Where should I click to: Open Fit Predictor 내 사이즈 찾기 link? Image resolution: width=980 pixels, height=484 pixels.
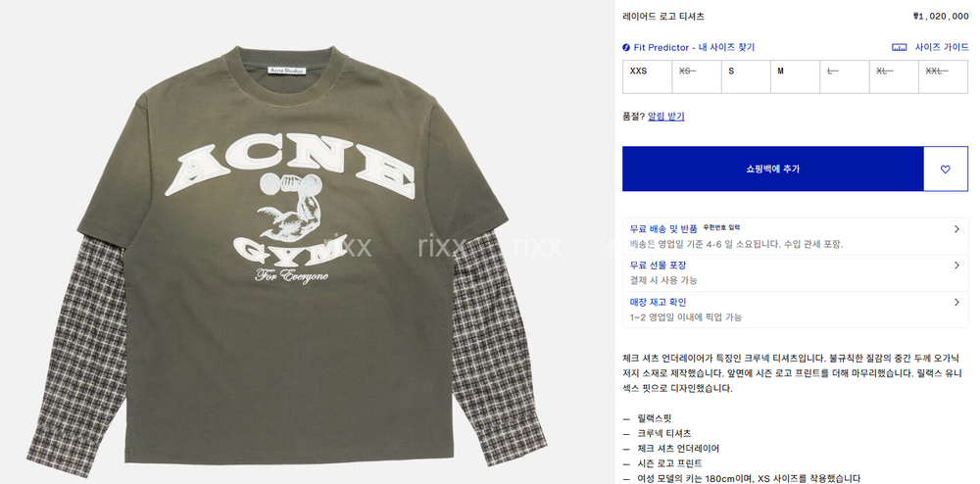tap(694, 47)
